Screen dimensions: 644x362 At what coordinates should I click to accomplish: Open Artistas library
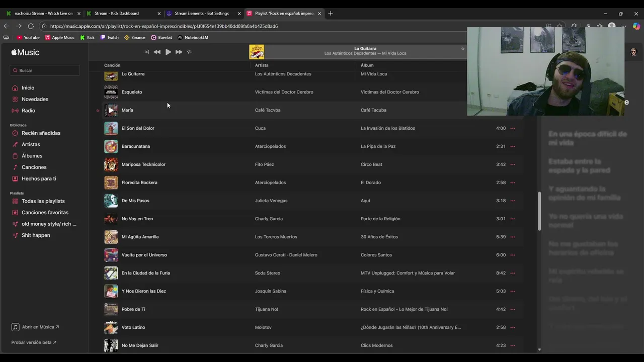[x=31, y=144]
